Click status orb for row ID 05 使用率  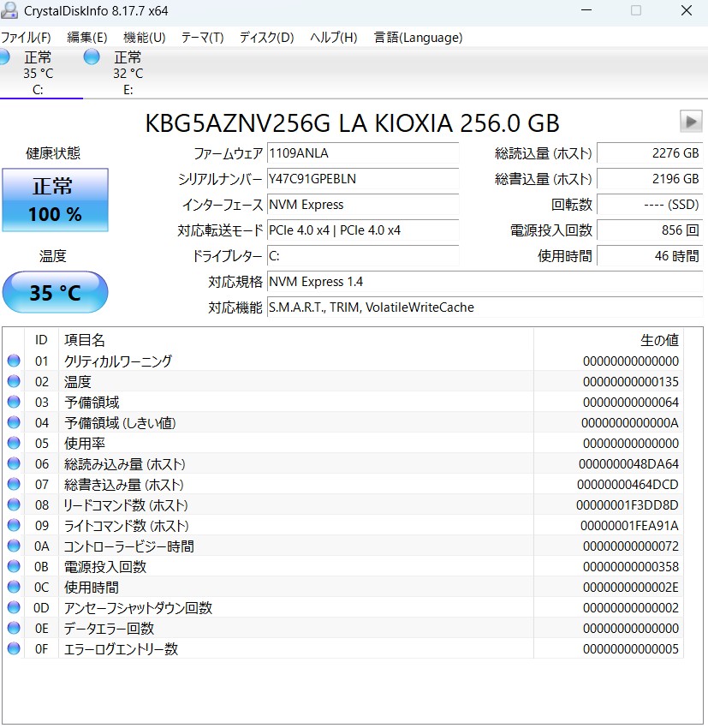(14, 444)
